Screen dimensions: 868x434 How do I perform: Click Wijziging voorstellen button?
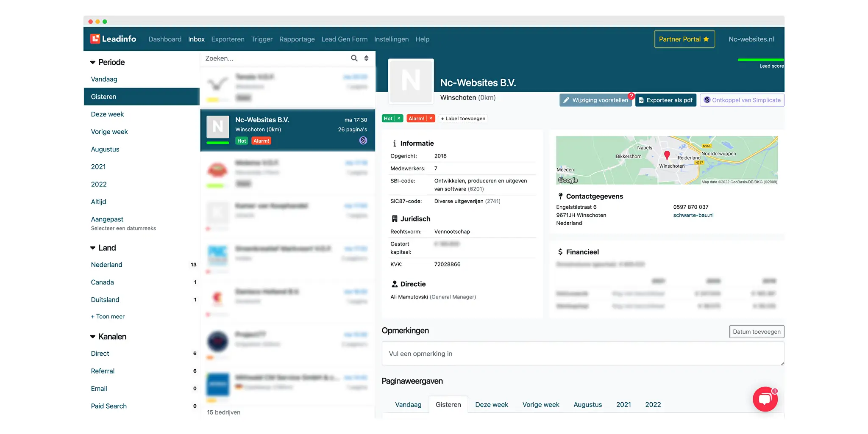coord(595,100)
